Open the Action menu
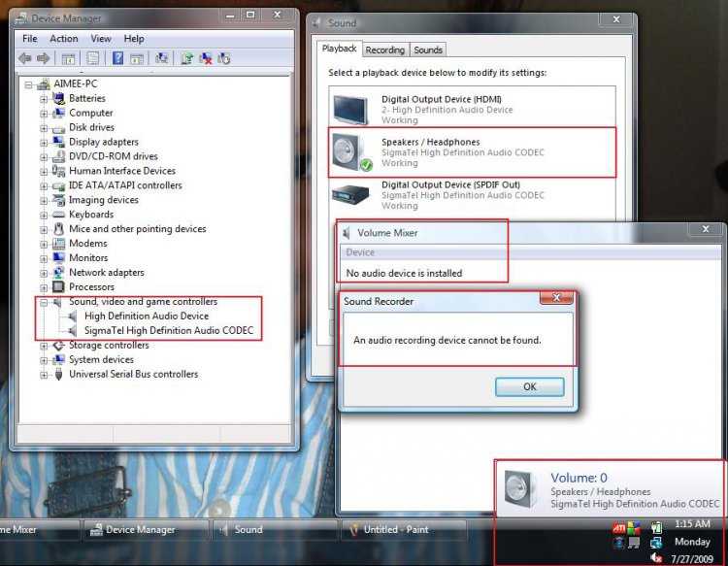This screenshot has height=566, width=728. tap(64, 39)
